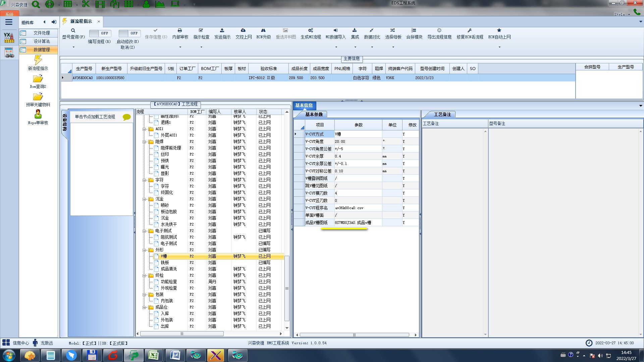Click the ECN自动上网 star icon
Screen dimensions: 644x362
499,31
